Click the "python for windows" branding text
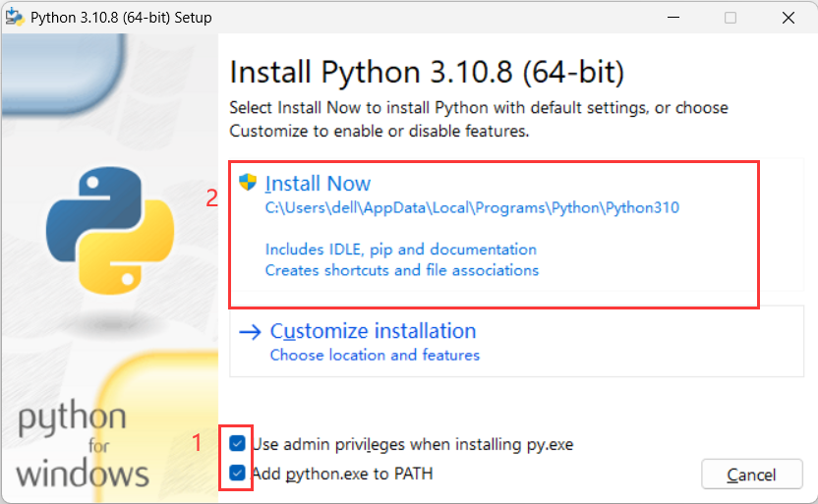Viewport: 818px width, 504px height. (84, 445)
